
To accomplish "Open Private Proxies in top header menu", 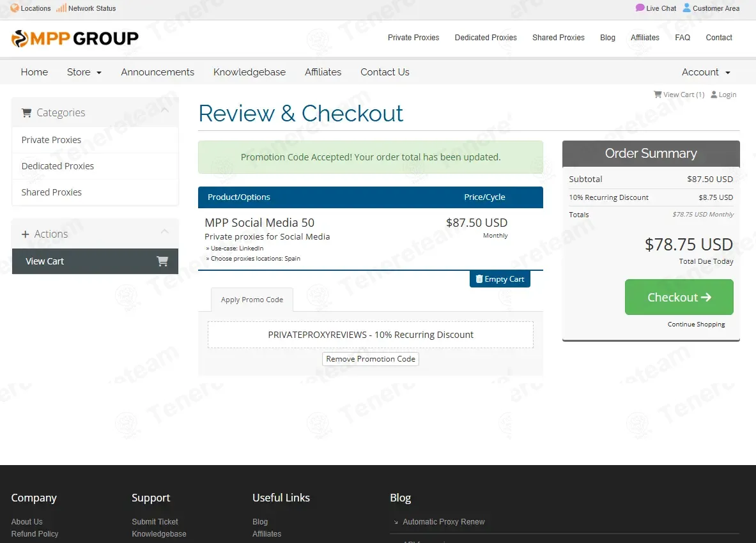I will click(413, 38).
